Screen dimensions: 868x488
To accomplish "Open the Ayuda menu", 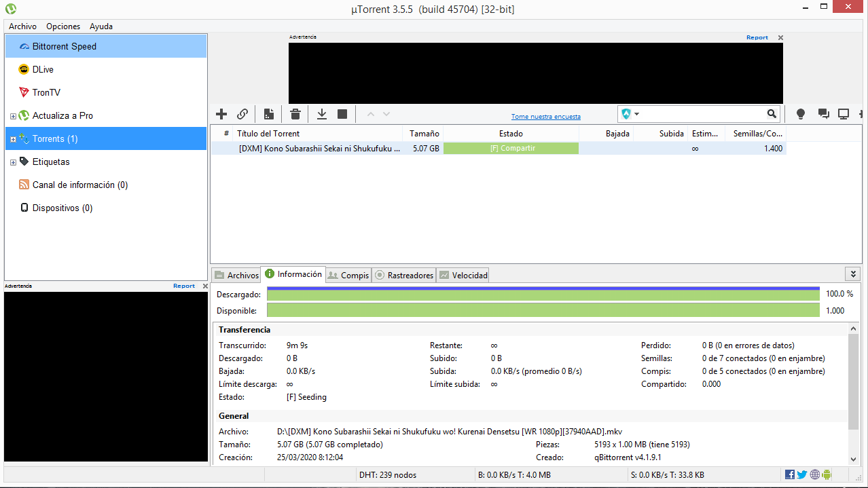I will pyautogui.click(x=101, y=26).
